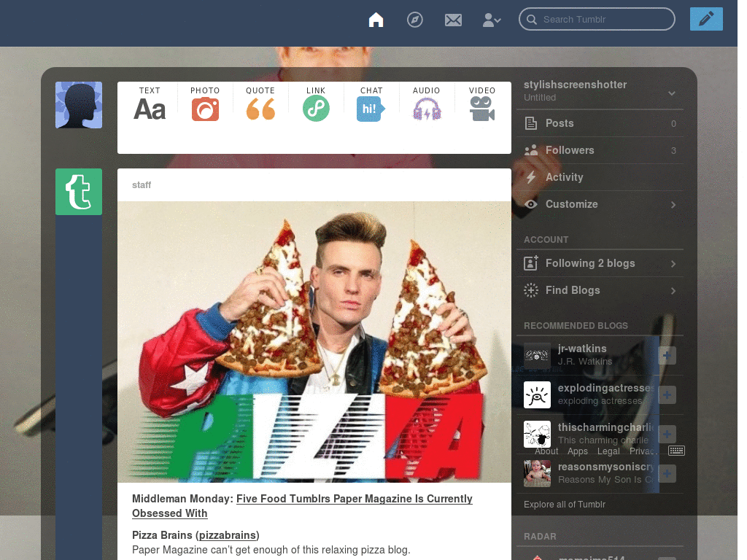Viewport: 747px width, 560px height.
Task: Open the staff blog name link
Action: (x=142, y=184)
